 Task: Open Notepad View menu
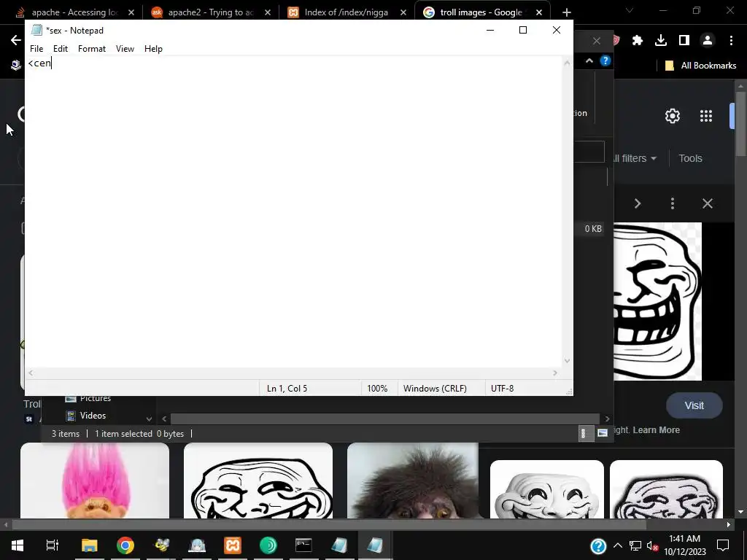(125, 49)
